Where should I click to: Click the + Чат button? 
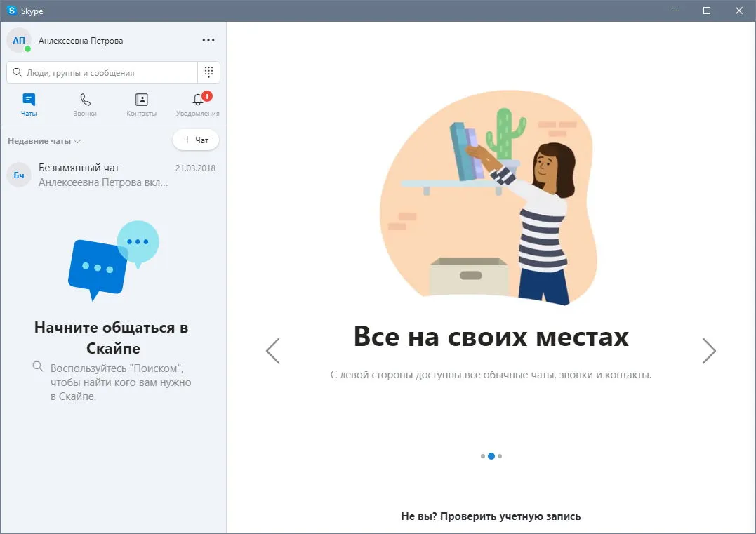[x=196, y=140]
